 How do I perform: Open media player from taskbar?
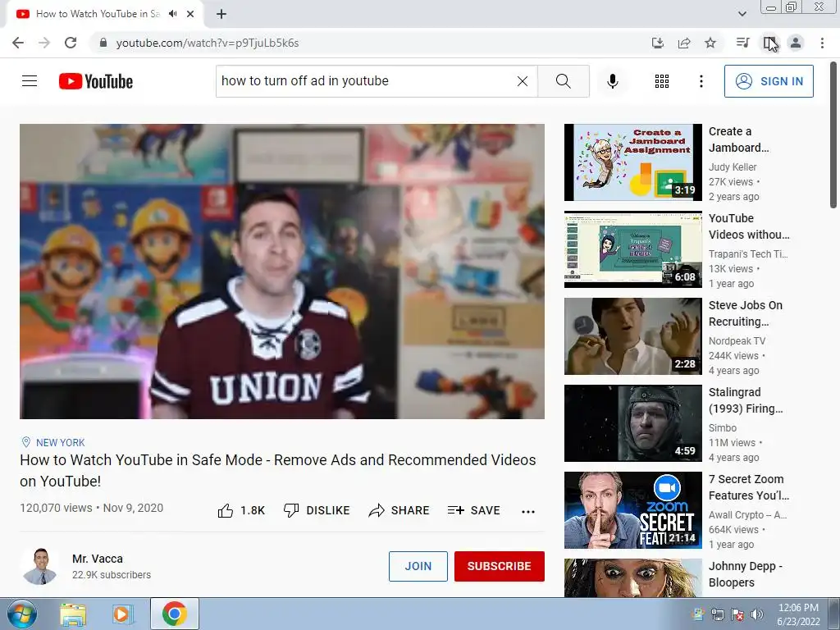pos(122,614)
